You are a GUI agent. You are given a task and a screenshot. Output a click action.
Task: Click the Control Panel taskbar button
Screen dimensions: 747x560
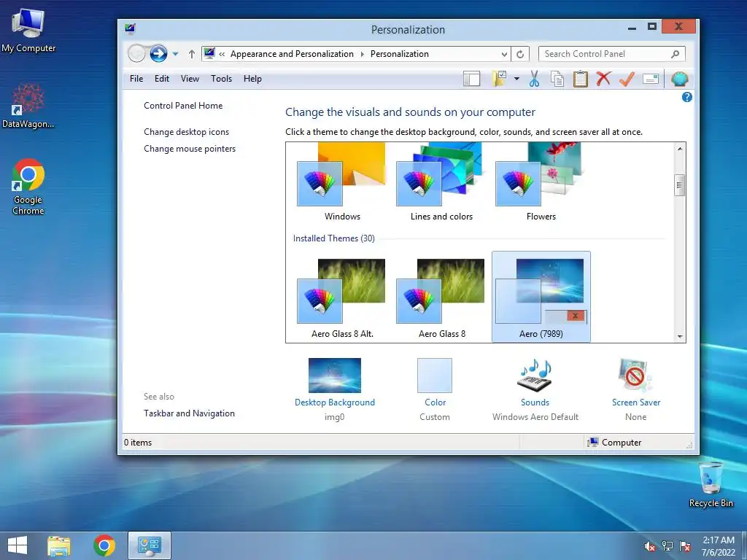pos(149,545)
